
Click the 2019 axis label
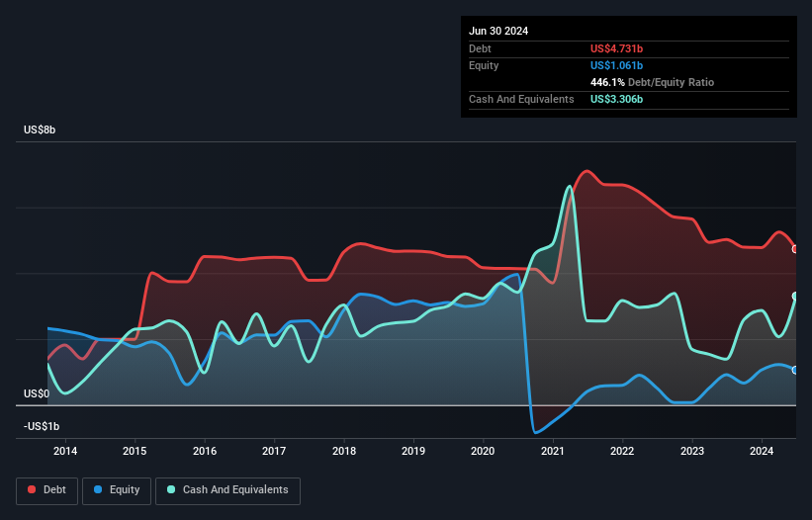click(413, 451)
